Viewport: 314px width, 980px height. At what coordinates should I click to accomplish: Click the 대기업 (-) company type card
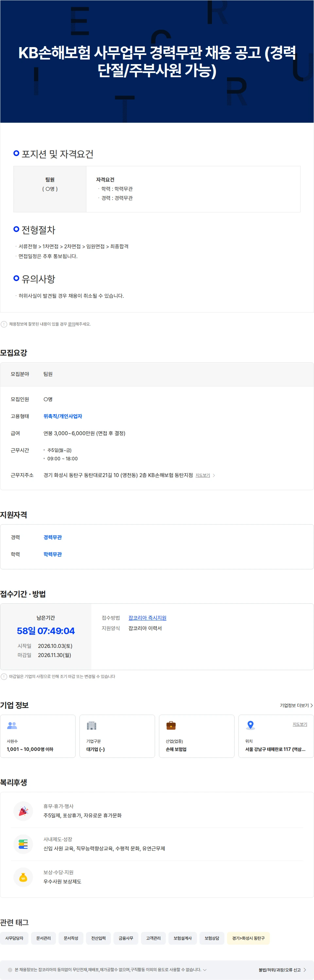click(x=117, y=736)
